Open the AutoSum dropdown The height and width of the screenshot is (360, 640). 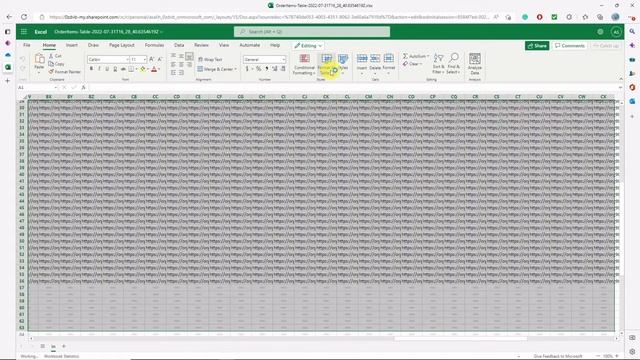[x=428, y=56]
